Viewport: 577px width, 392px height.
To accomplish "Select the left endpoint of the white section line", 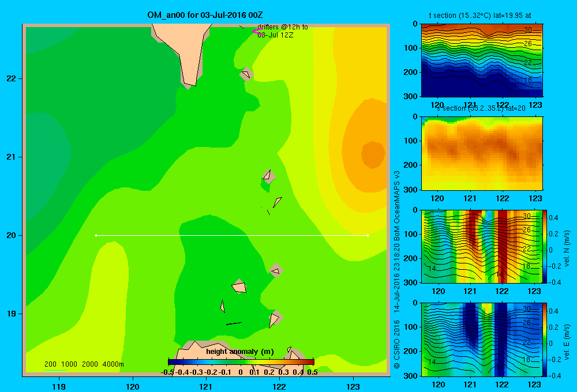I will pos(96,235).
